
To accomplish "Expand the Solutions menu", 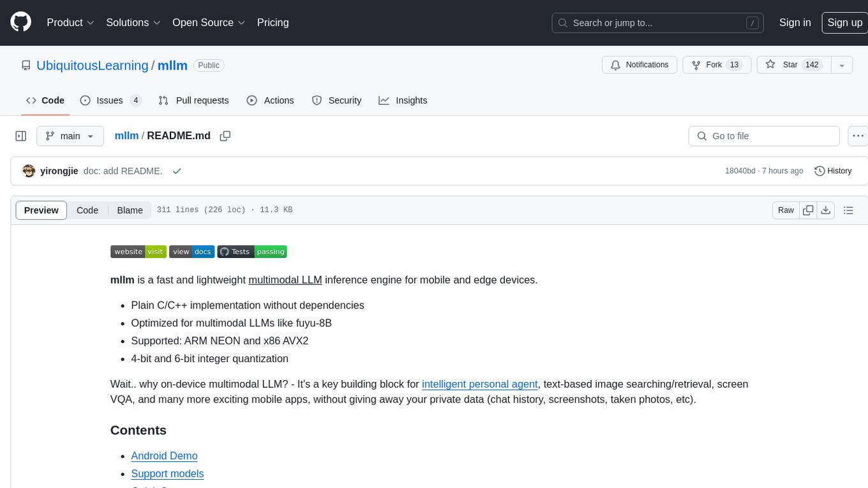I will coord(133,22).
